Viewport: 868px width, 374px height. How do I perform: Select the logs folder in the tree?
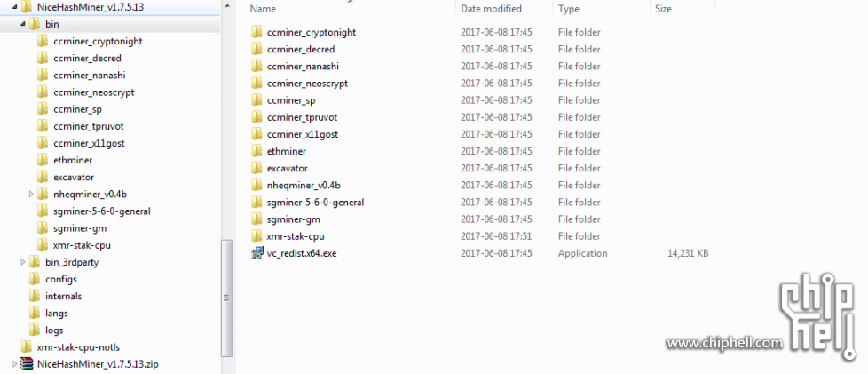click(54, 330)
